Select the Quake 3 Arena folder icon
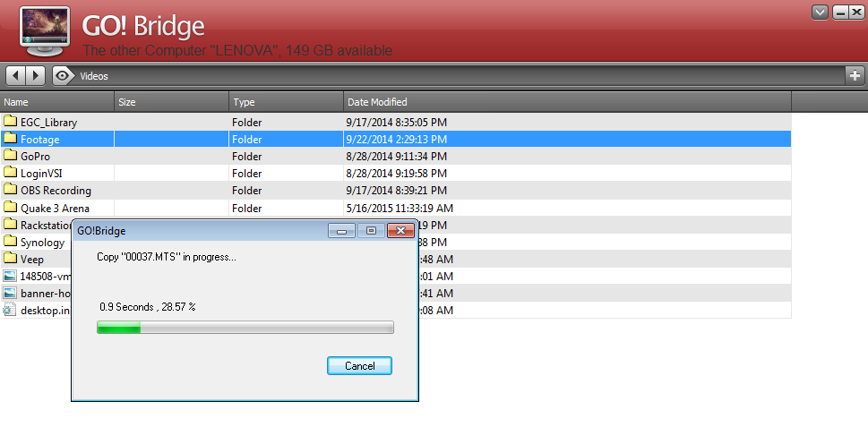 pyautogui.click(x=10, y=208)
